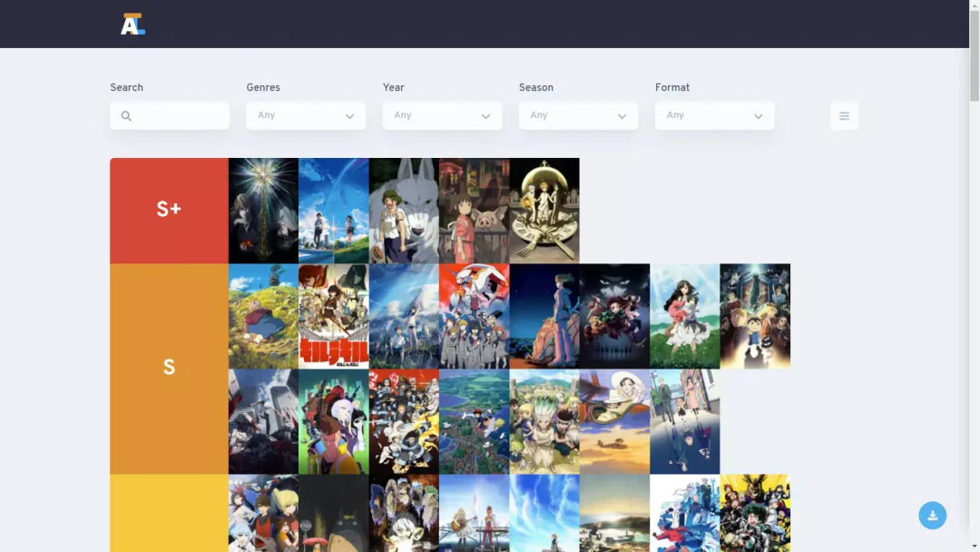
Task: Open the My Hero Academia poster
Action: pos(755,513)
